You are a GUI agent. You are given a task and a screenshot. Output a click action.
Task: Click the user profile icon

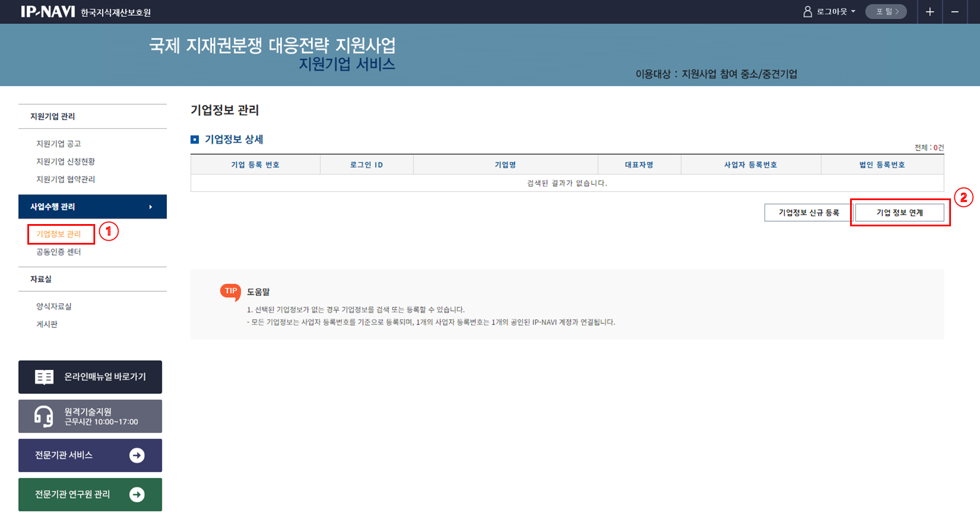(807, 11)
